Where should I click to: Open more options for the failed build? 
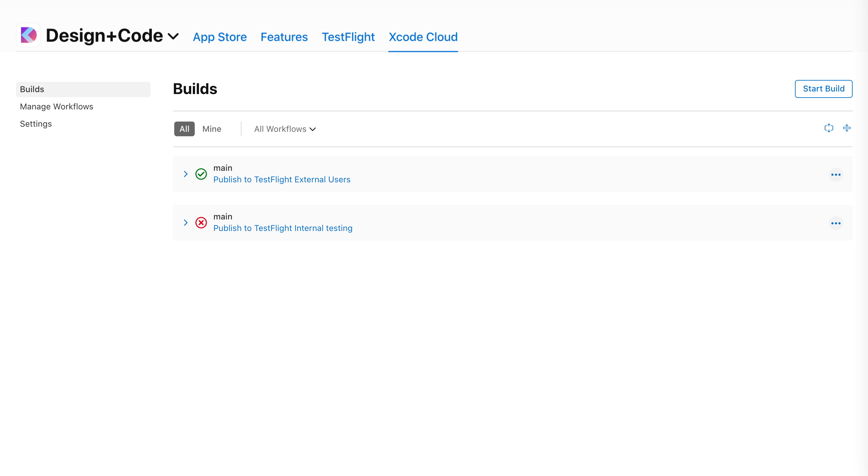pyautogui.click(x=837, y=223)
